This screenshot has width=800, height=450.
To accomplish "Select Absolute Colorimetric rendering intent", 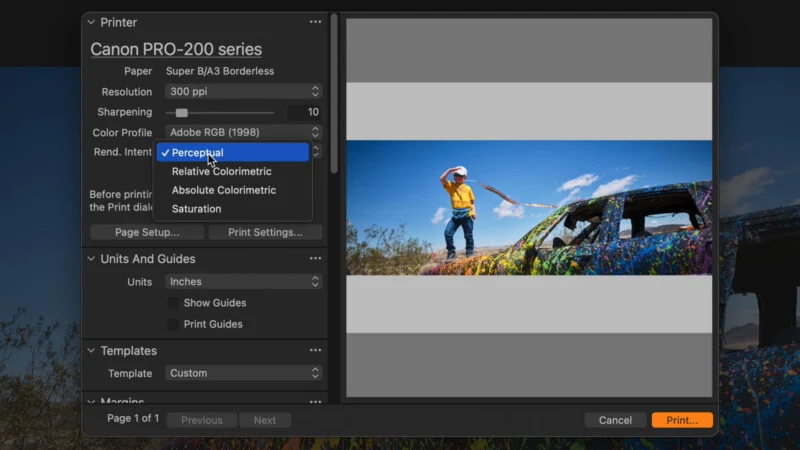I will coord(233,190).
